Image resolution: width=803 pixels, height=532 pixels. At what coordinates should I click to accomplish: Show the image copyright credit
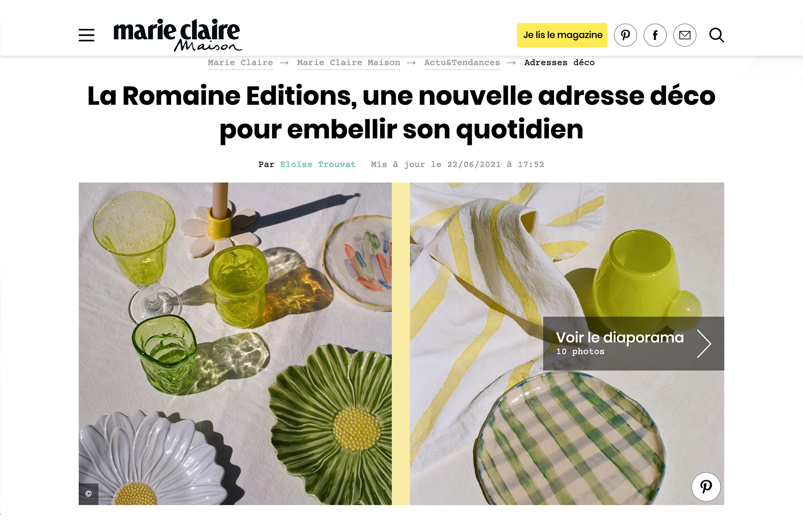pos(89,494)
